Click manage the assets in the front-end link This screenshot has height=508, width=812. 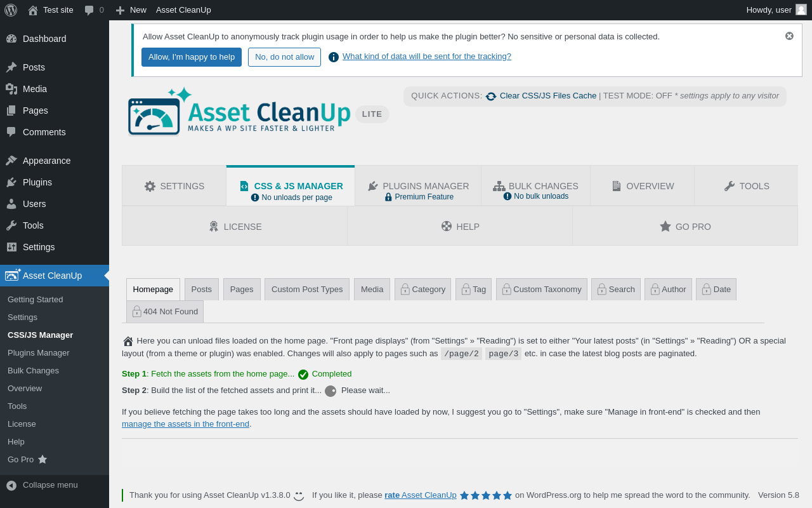click(185, 424)
